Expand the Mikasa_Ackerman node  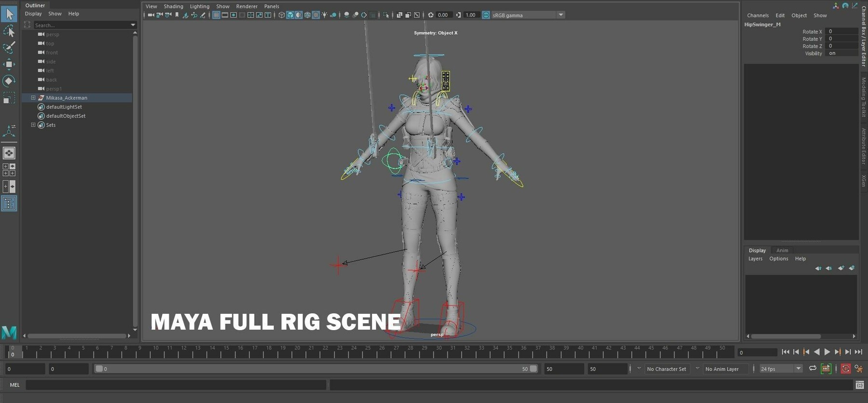click(x=33, y=97)
